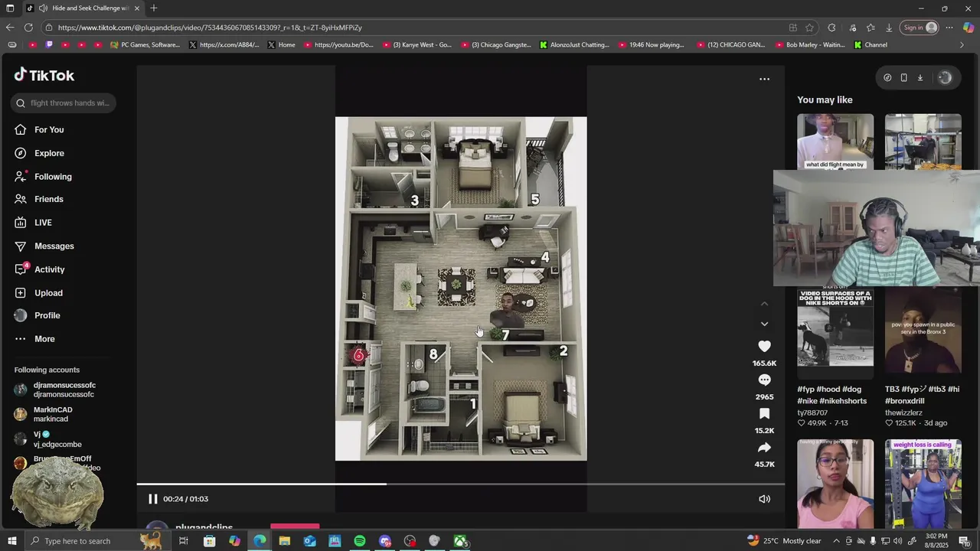Open thewizzlerz creator link

coord(904,412)
